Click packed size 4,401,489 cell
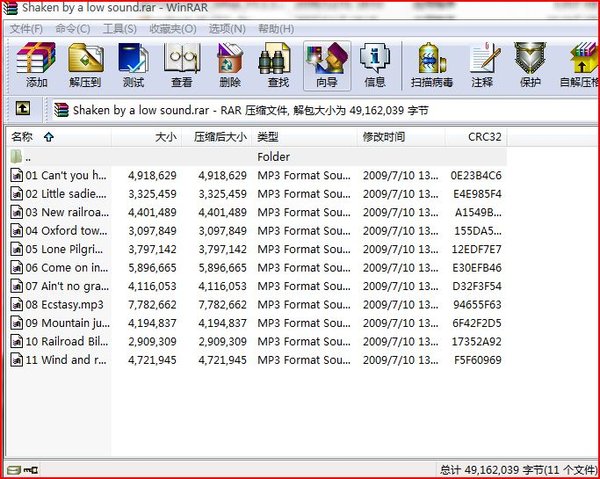The height and width of the screenshot is (479, 600). click(x=222, y=212)
